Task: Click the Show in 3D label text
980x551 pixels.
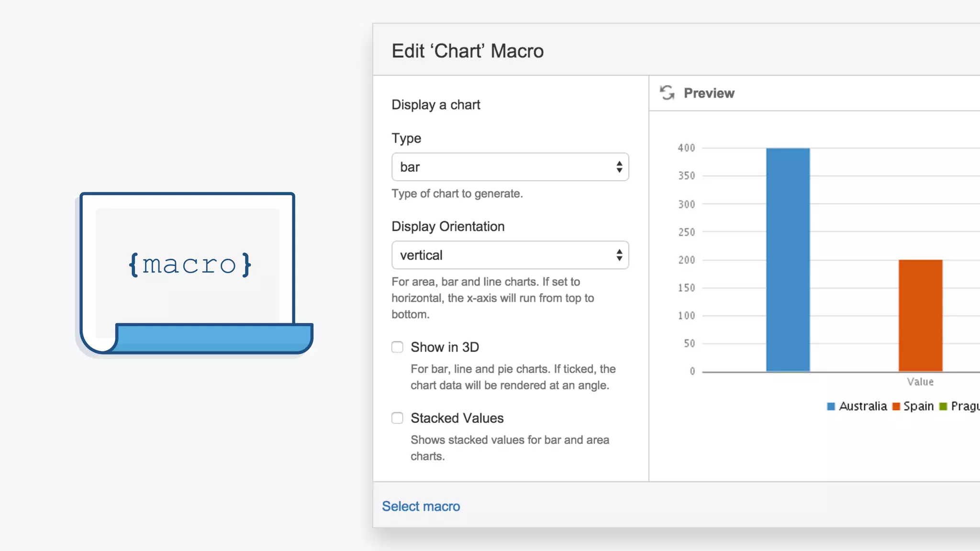Action: [445, 347]
